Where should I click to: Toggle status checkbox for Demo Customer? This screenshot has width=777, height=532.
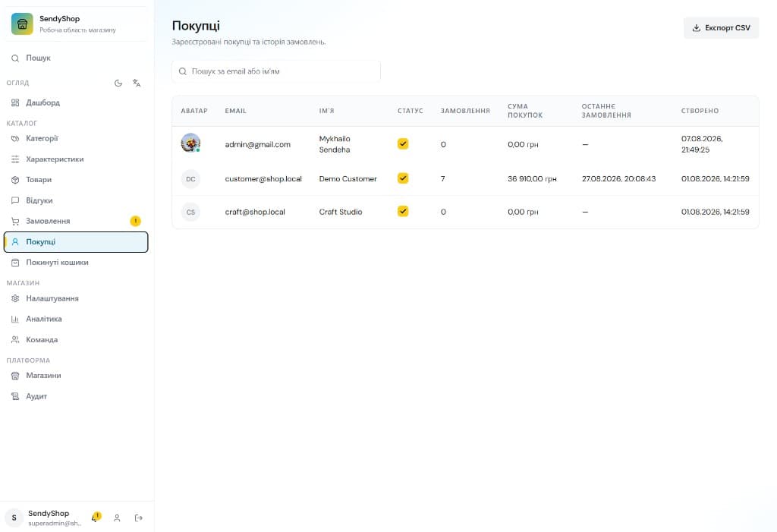pos(403,178)
